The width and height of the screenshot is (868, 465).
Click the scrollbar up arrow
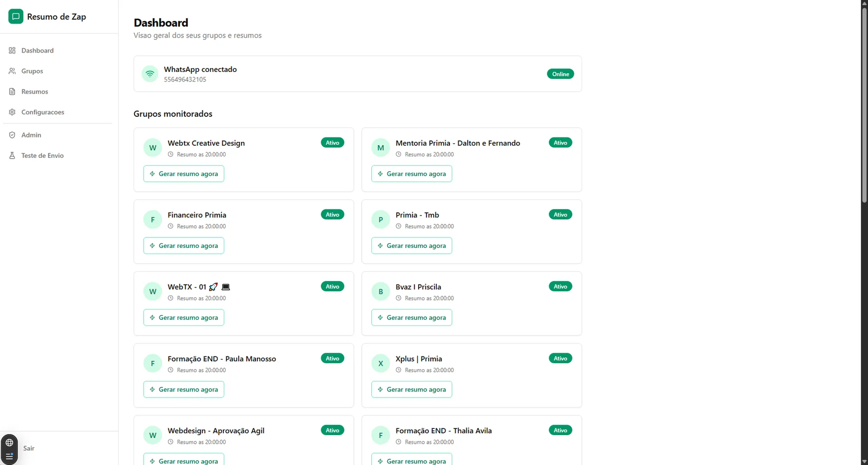[x=864, y=3]
